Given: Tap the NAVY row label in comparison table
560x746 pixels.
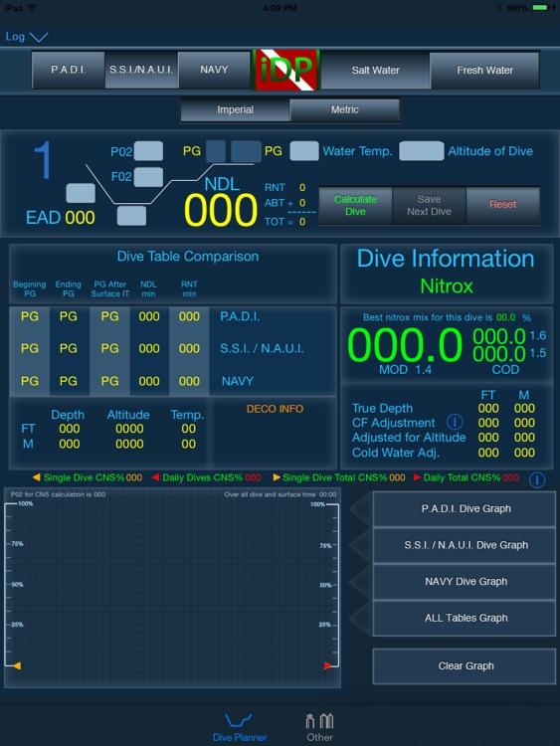Looking at the screenshot, I should pyautogui.click(x=238, y=381).
